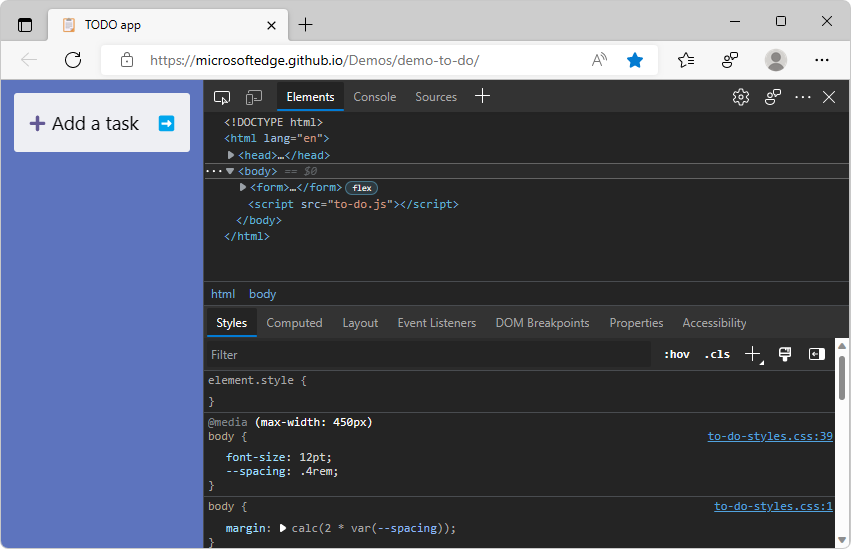Select the Styles pane tab
The image size is (851, 549).
232,323
